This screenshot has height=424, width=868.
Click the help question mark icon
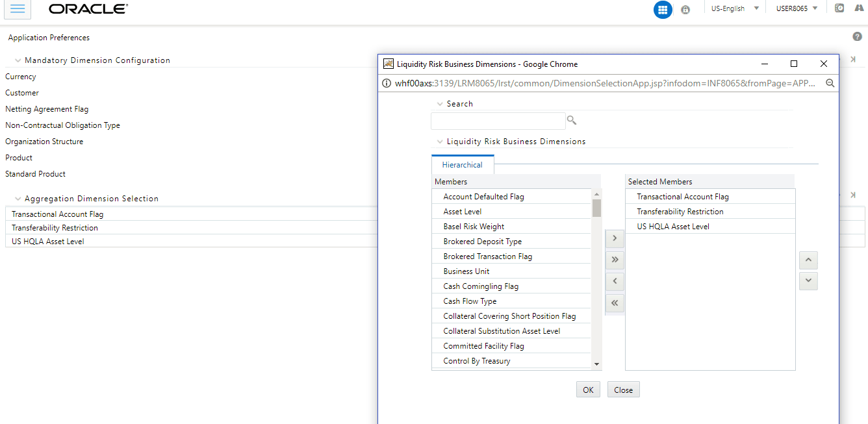click(x=857, y=37)
